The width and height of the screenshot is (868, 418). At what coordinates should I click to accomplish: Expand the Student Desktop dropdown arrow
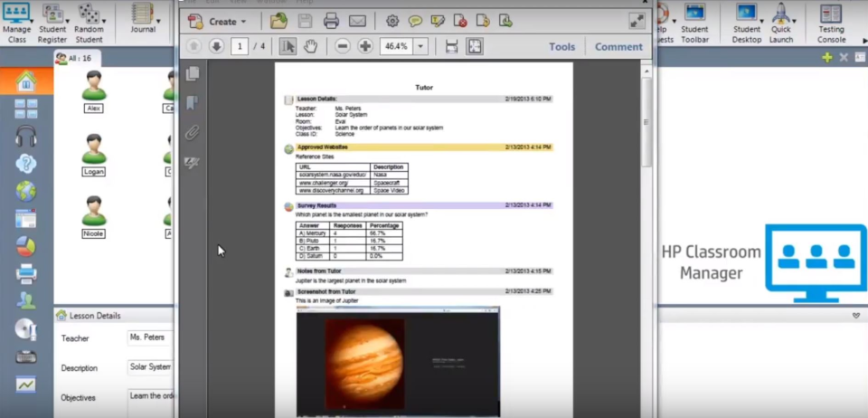[762, 21]
